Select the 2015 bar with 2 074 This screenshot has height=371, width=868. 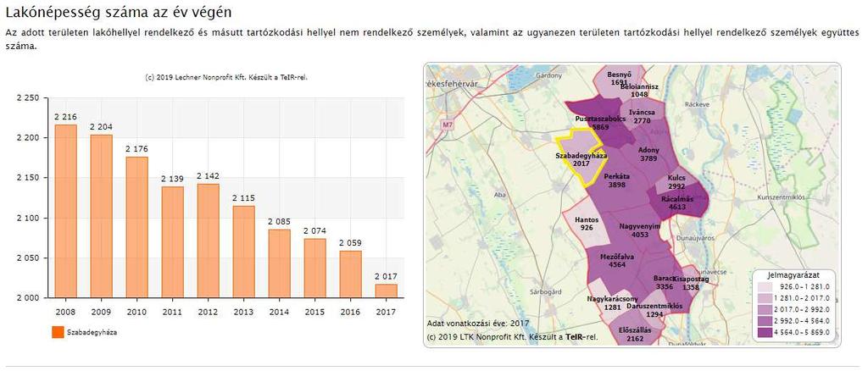click(315, 269)
